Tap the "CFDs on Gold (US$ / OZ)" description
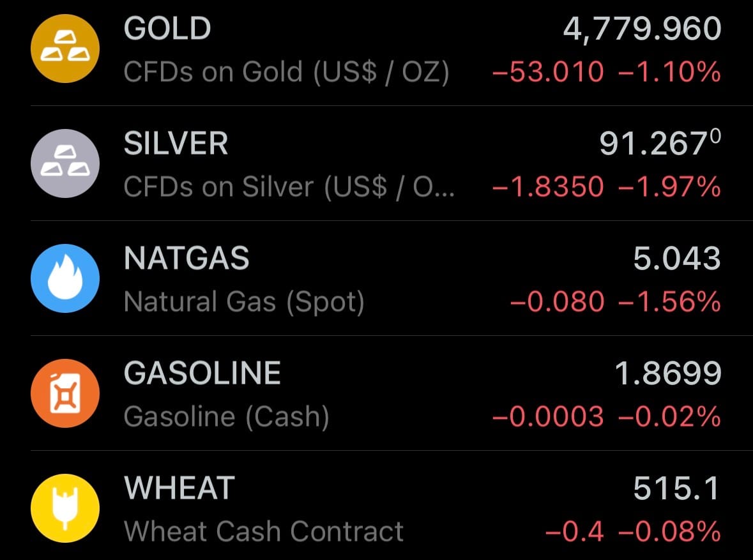The width and height of the screenshot is (753, 560). [x=287, y=72]
